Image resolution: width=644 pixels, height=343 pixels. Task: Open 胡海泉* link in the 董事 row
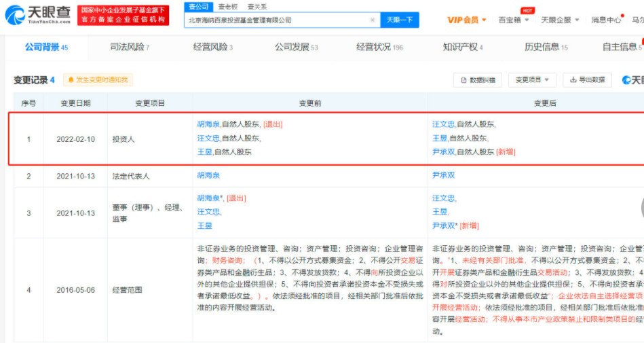point(210,198)
